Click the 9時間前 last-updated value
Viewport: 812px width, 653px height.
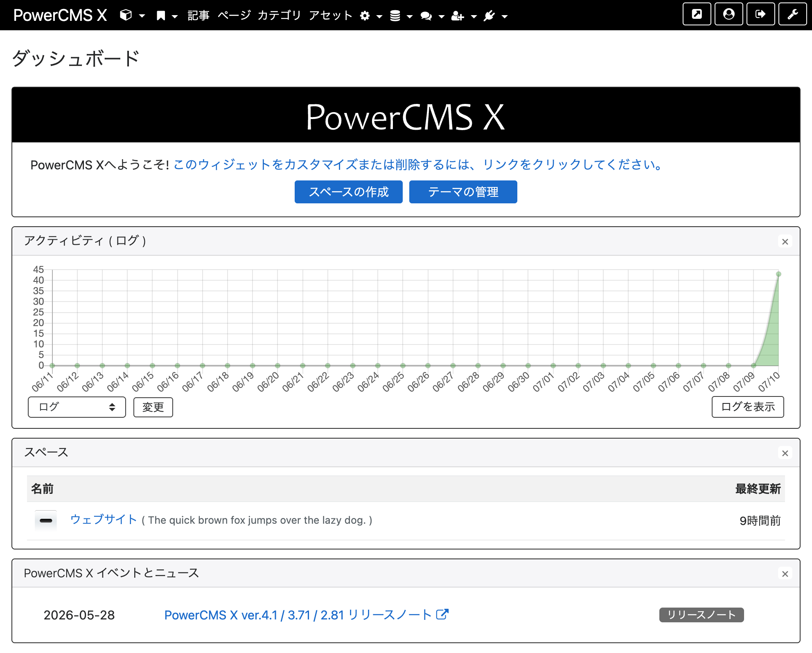pos(760,520)
